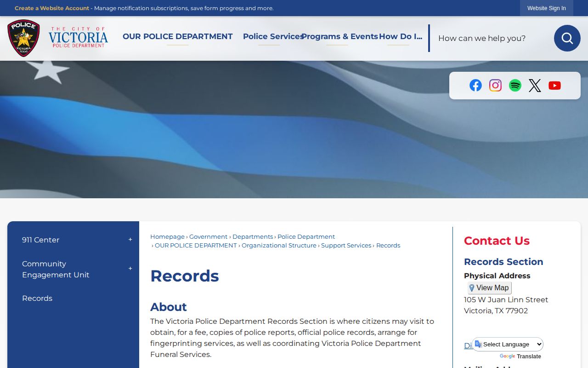Click the Records breadcrumb link

click(388, 246)
